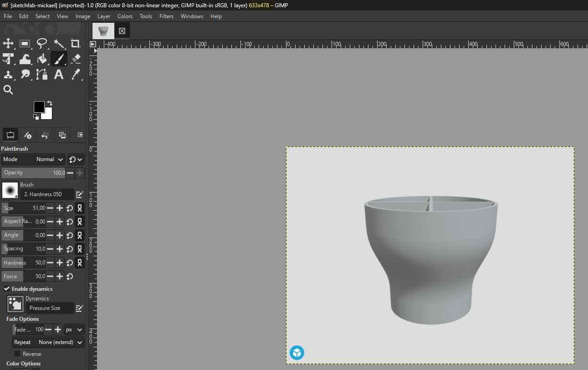The image size is (588, 370).
Task: Open the Colors menu
Action: 125,16
